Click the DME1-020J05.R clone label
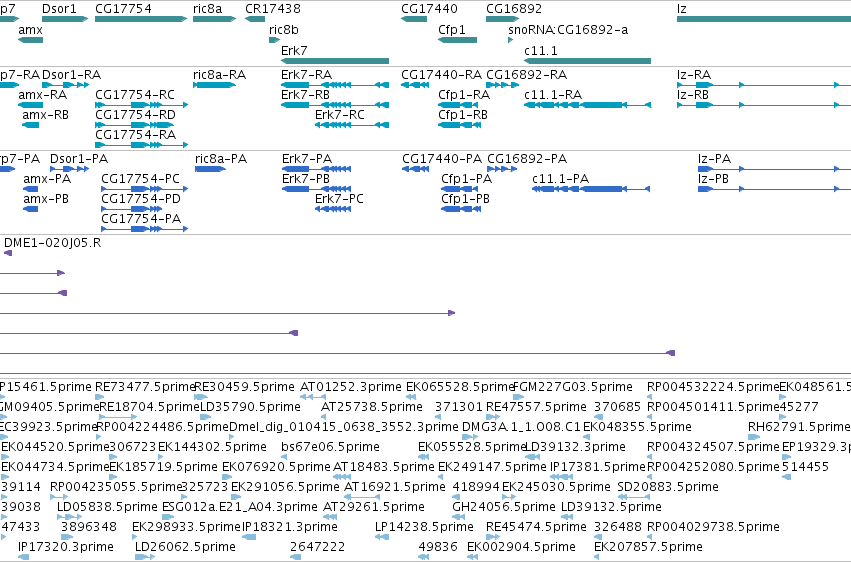The width and height of the screenshot is (851, 562). [53, 243]
